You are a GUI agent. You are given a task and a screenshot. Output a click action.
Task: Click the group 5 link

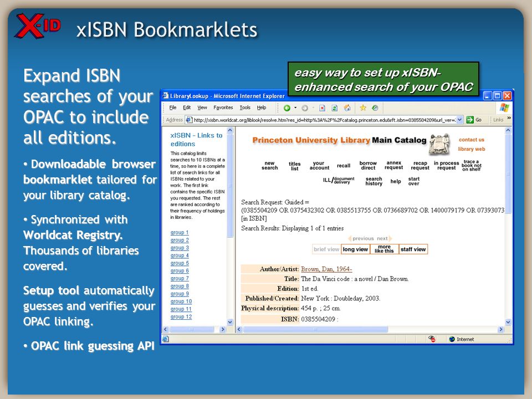[x=180, y=263]
